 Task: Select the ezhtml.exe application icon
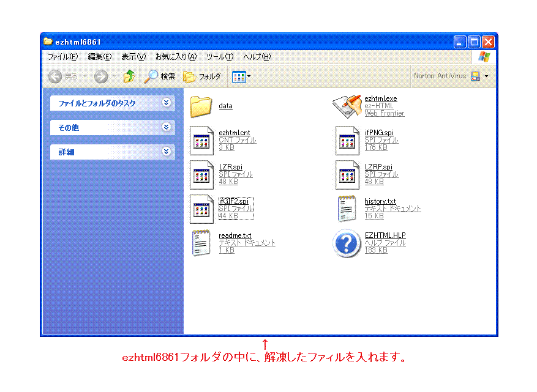pyautogui.click(x=347, y=106)
